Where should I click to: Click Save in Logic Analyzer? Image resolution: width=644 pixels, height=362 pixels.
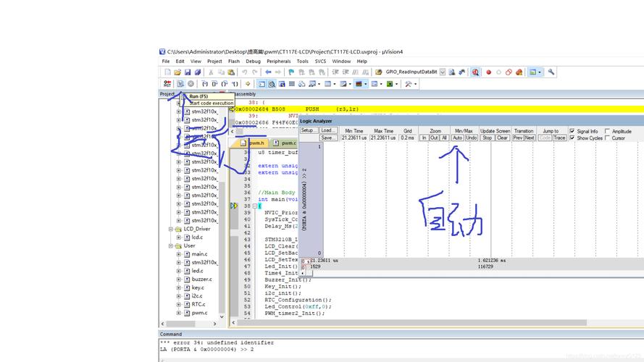pos(328,138)
